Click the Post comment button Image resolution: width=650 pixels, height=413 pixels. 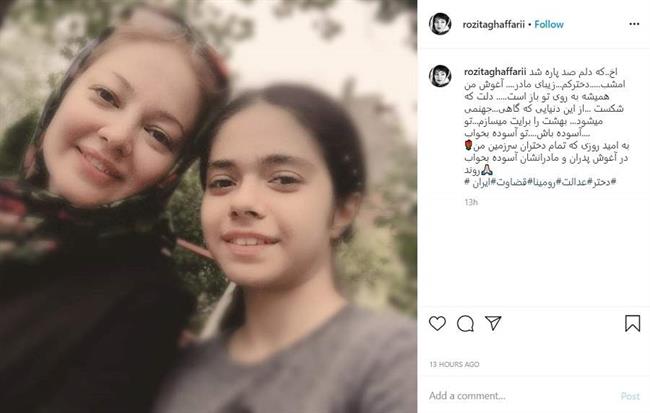(630, 396)
